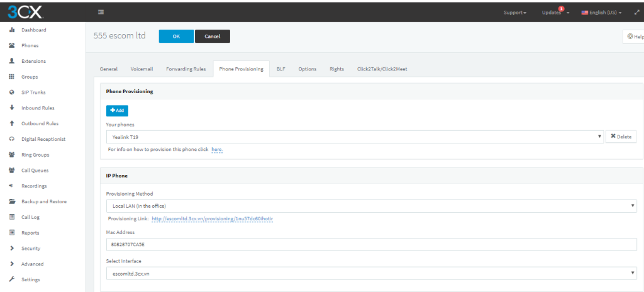
Task: Click the Outbound Rules up arrow icon
Action: click(x=12, y=123)
